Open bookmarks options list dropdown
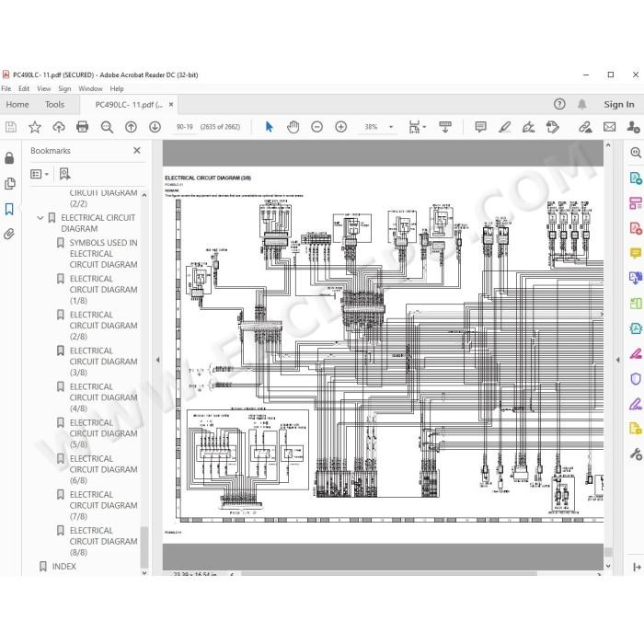Viewport: 644px width, 644px height. [x=40, y=174]
